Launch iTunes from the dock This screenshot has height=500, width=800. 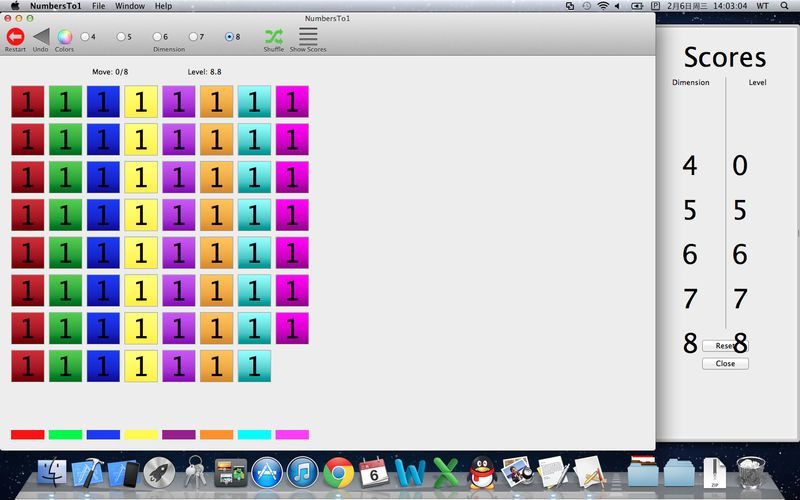(303, 472)
